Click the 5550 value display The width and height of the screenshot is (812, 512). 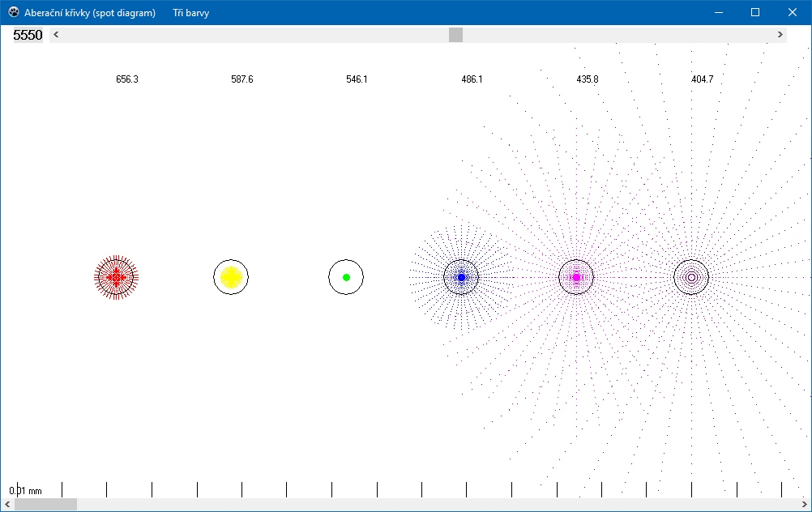[28, 36]
